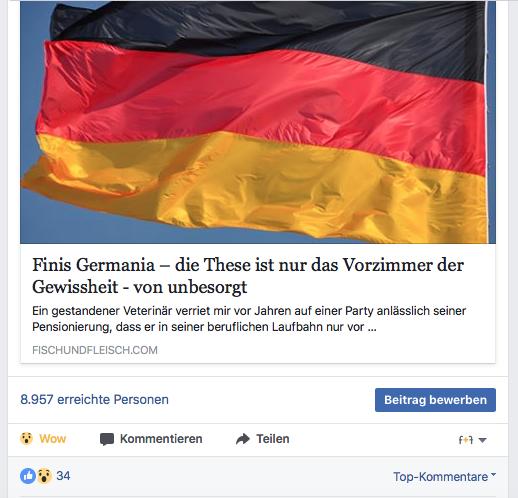The image size is (518, 498).
Task: Click the German flag preview image
Action: pyautogui.click(x=258, y=122)
